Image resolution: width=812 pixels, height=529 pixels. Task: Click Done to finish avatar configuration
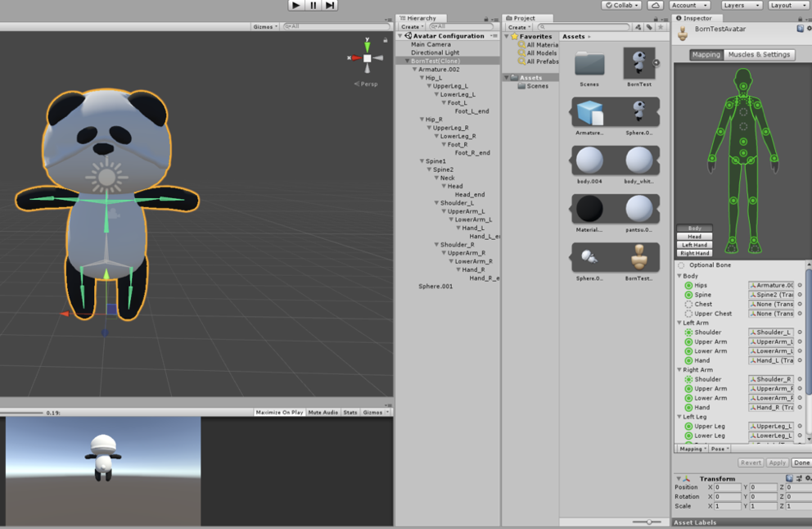tap(801, 463)
